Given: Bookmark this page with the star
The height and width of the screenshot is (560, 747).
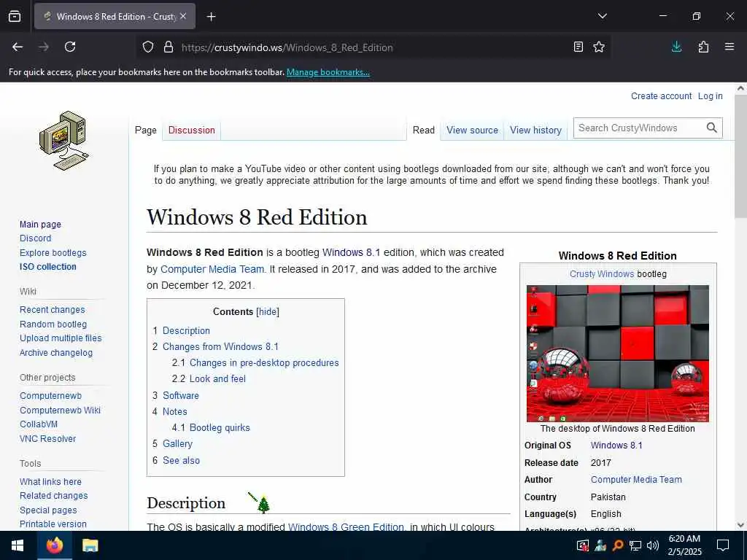Looking at the screenshot, I should click(599, 47).
